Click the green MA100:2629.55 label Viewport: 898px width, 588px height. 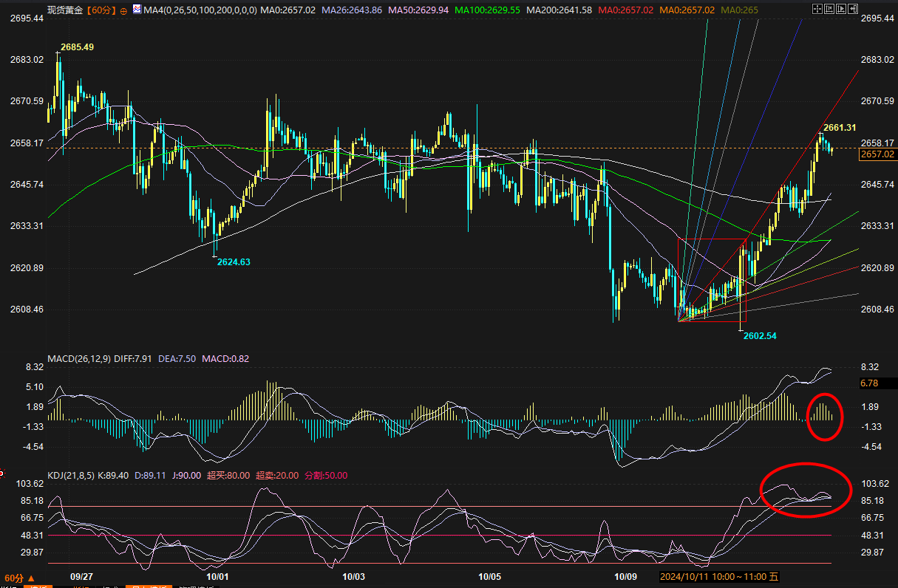click(x=487, y=11)
